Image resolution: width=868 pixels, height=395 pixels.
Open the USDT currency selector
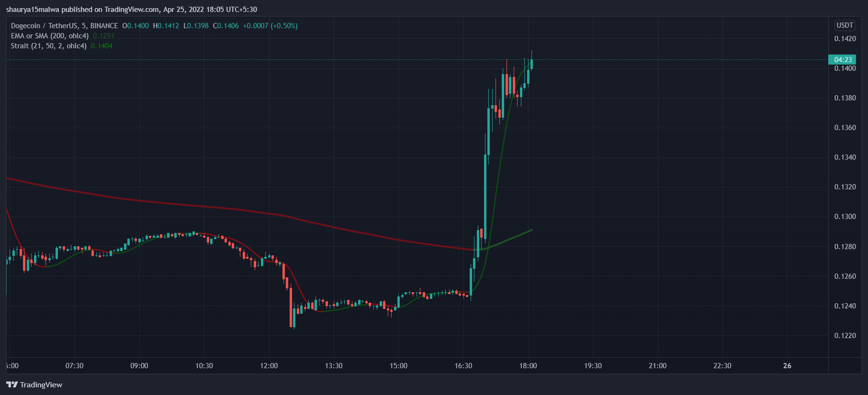[x=845, y=25]
